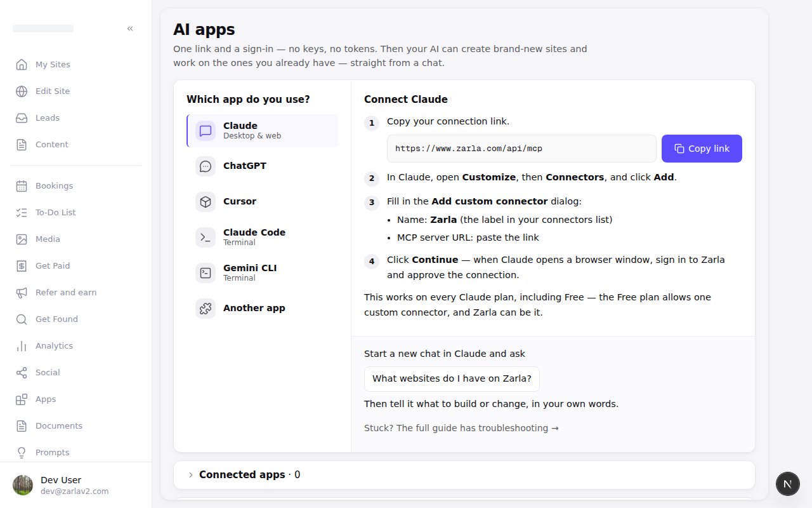
Task: Click the Get Found magnifier icon
Action: (x=22, y=319)
